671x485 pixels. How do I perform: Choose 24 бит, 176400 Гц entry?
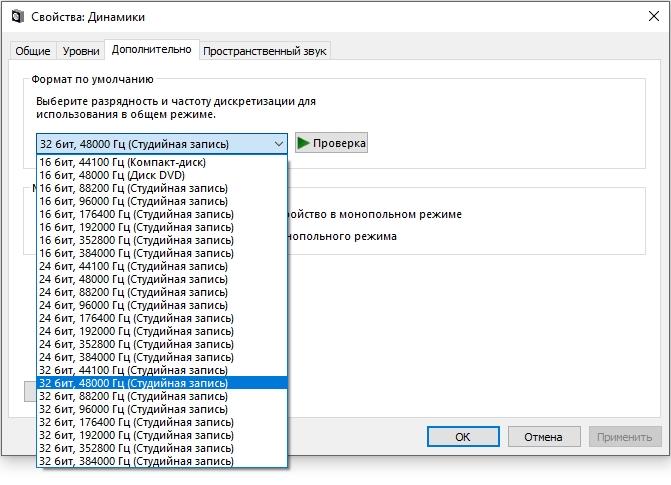(162, 318)
